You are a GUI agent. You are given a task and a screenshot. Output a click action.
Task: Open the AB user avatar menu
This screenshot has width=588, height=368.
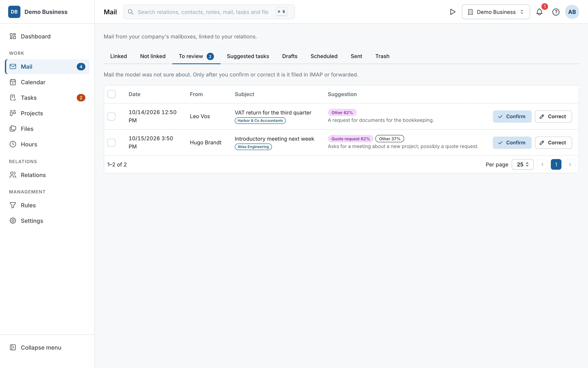click(572, 12)
